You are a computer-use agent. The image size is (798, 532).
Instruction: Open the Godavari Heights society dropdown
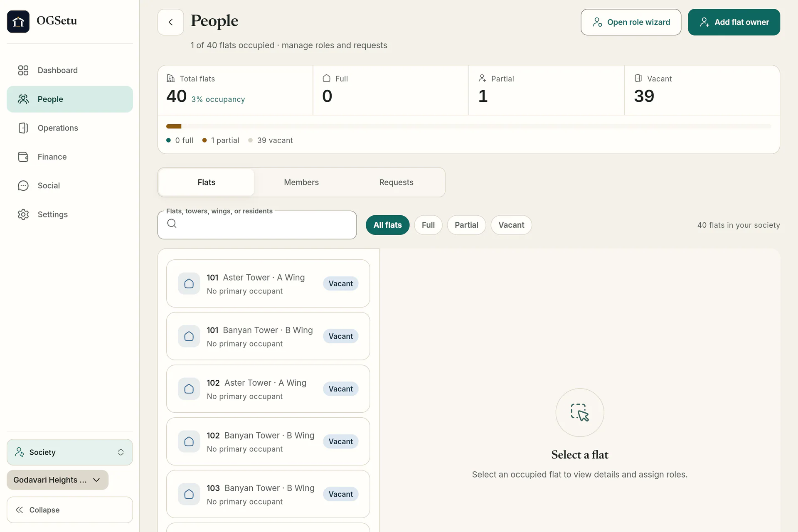(57, 480)
